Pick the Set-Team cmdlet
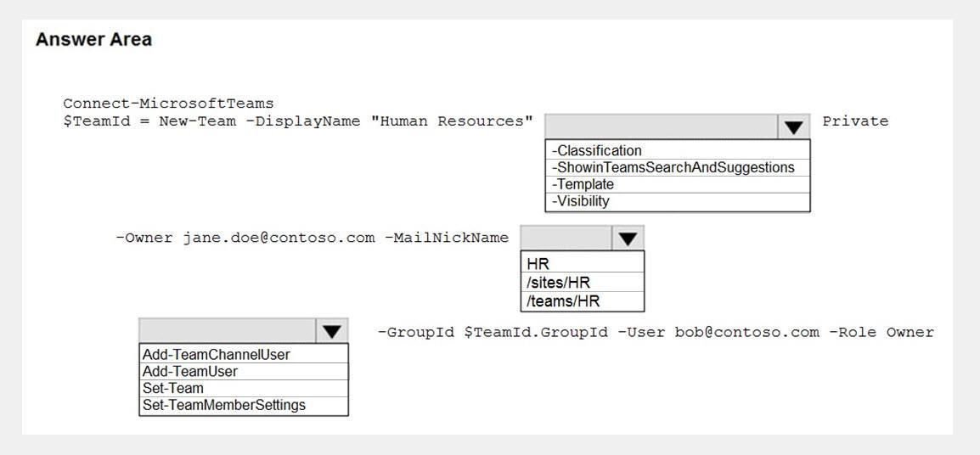Image resolution: width=980 pixels, height=455 pixels. point(244,388)
